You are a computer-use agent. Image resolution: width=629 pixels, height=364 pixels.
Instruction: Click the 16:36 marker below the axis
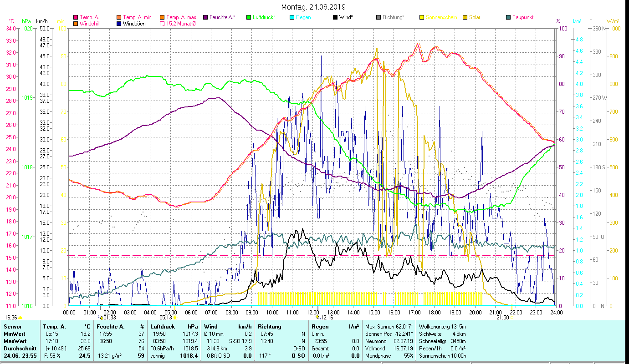tap(20, 318)
